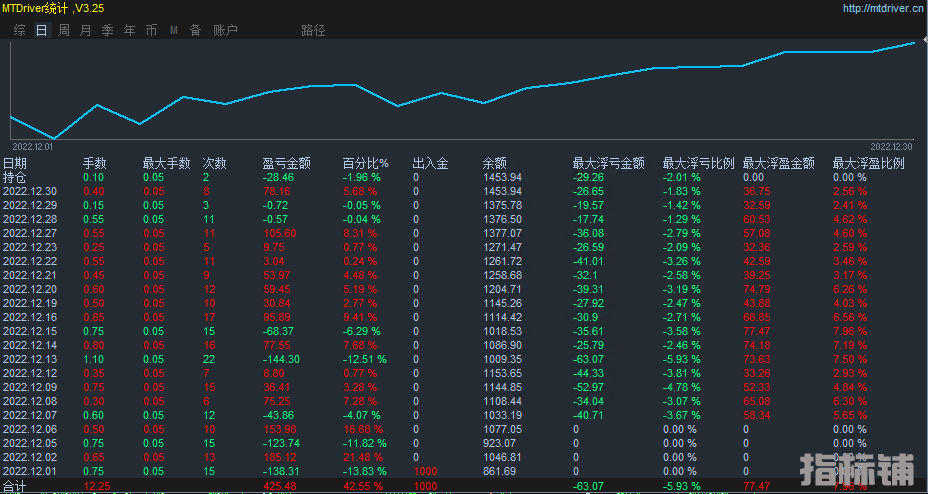Switch to the 月 monthly tab
The width and height of the screenshot is (928, 494).
point(86,30)
